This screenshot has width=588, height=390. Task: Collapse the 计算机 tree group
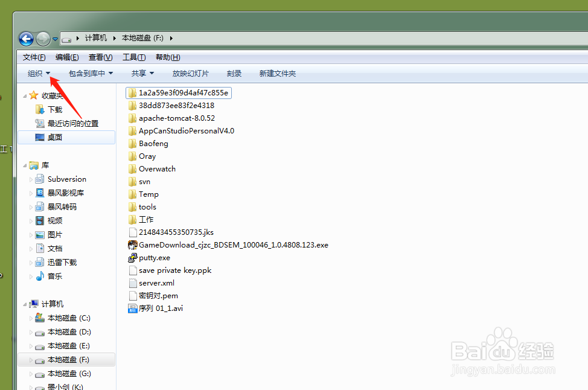click(25, 304)
